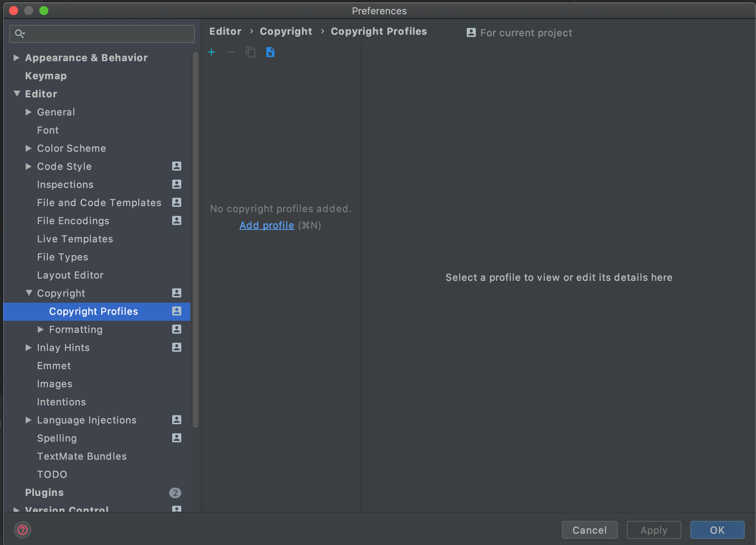Click the Add profile link
This screenshot has width=756, height=545.
coord(267,225)
